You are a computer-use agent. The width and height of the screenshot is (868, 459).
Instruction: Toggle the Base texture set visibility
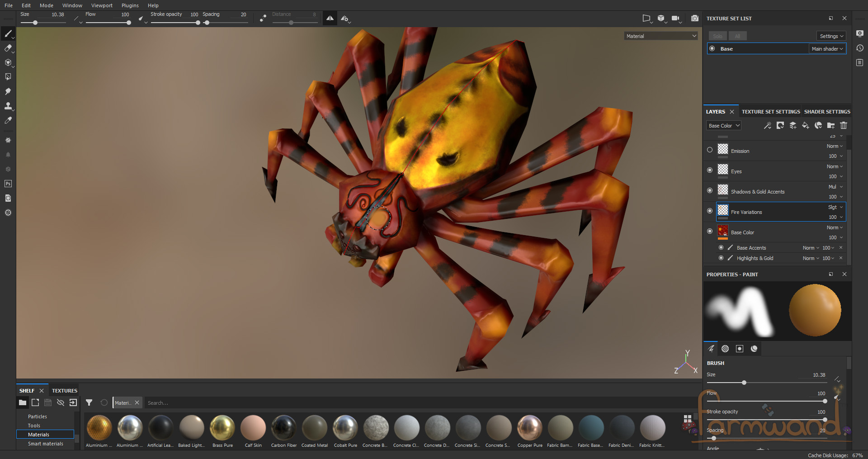pyautogui.click(x=712, y=48)
